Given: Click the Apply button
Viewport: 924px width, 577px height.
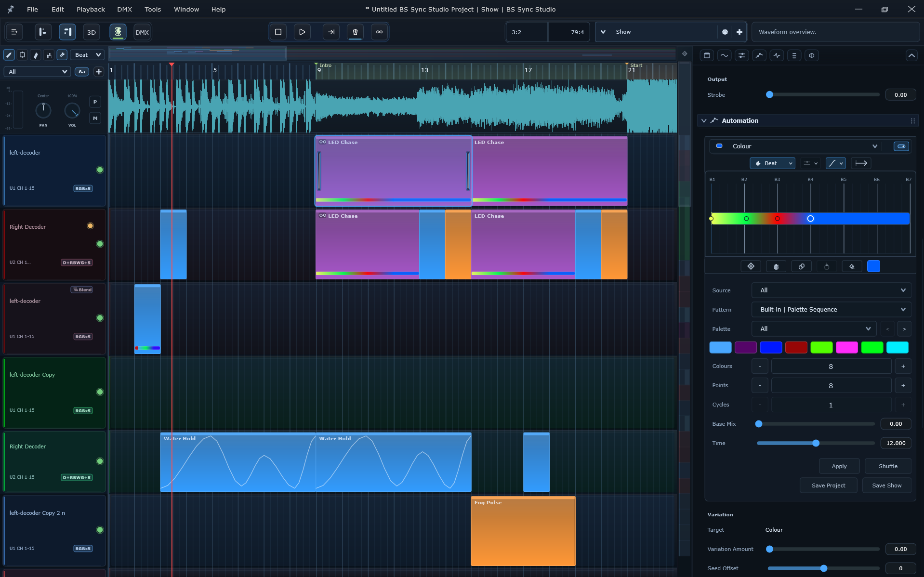Looking at the screenshot, I should pyautogui.click(x=839, y=466).
